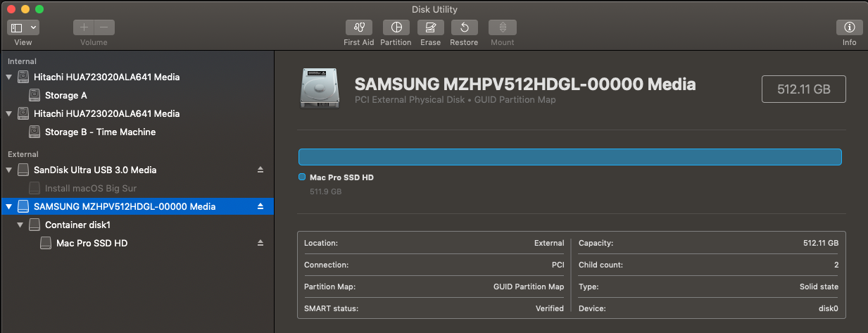868x333 pixels.
Task: Click the Mac Pro SSD HD partition label
Action: click(341, 177)
